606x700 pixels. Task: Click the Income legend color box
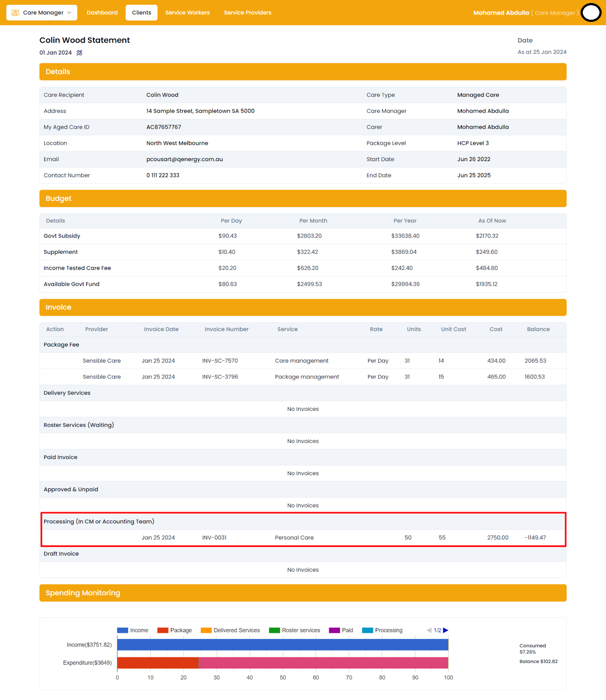[123, 630]
